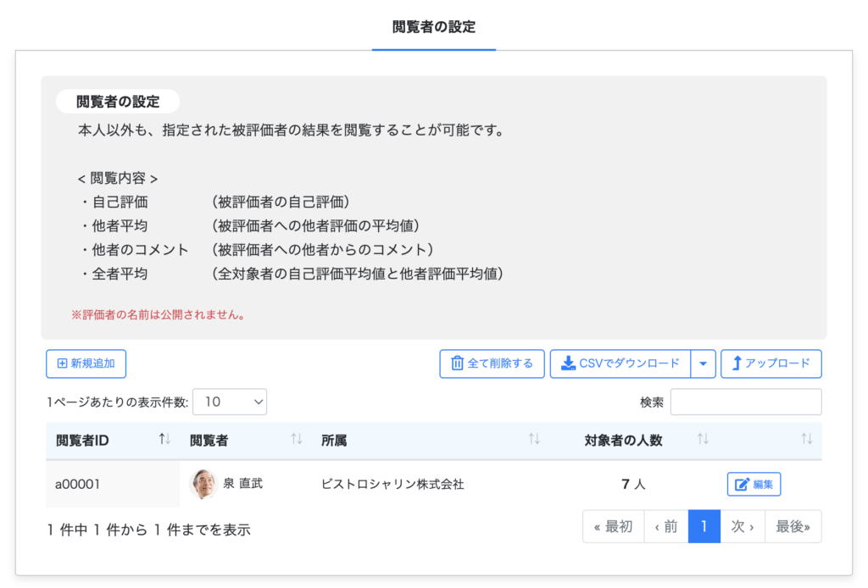Click the 編集 edit button for 泉 直武
Image resolution: width=868 pixels, height=588 pixels.
[x=754, y=485]
